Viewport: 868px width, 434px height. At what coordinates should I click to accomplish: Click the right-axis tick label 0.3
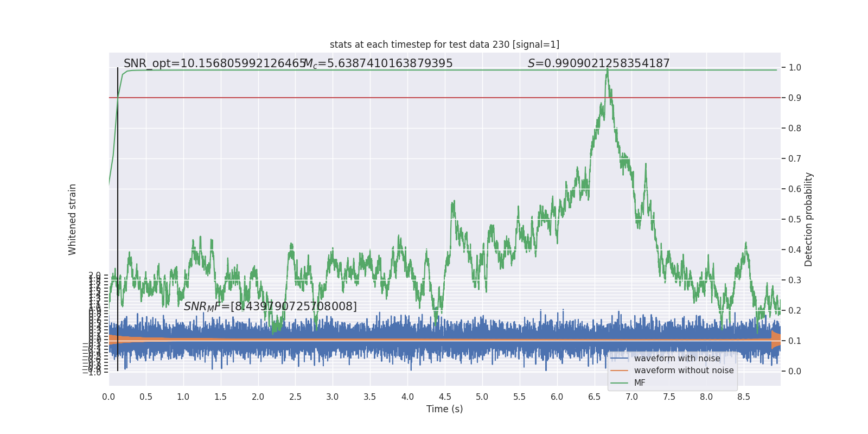click(795, 280)
